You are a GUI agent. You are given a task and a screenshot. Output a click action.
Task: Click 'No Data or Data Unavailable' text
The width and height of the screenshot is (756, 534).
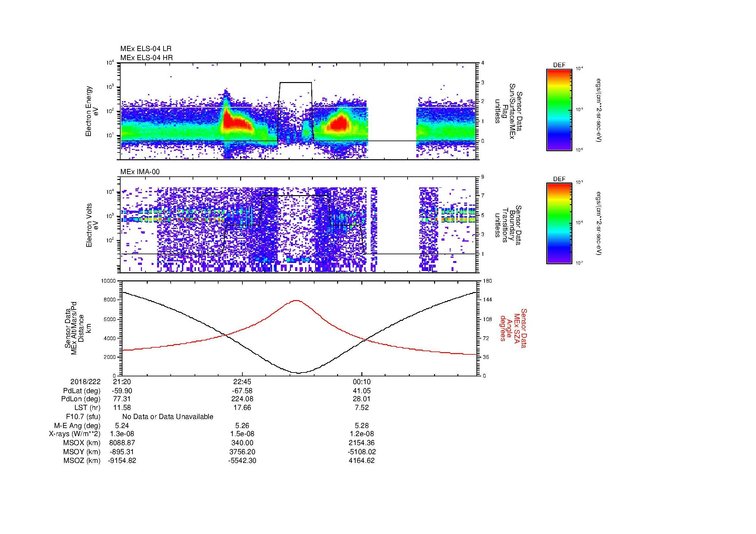click(x=168, y=417)
